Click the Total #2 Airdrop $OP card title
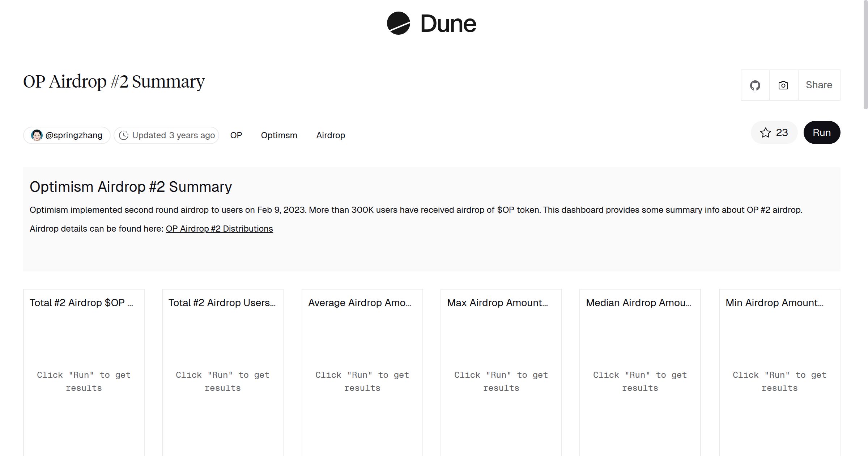The width and height of the screenshot is (868, 456). (81, 303)
